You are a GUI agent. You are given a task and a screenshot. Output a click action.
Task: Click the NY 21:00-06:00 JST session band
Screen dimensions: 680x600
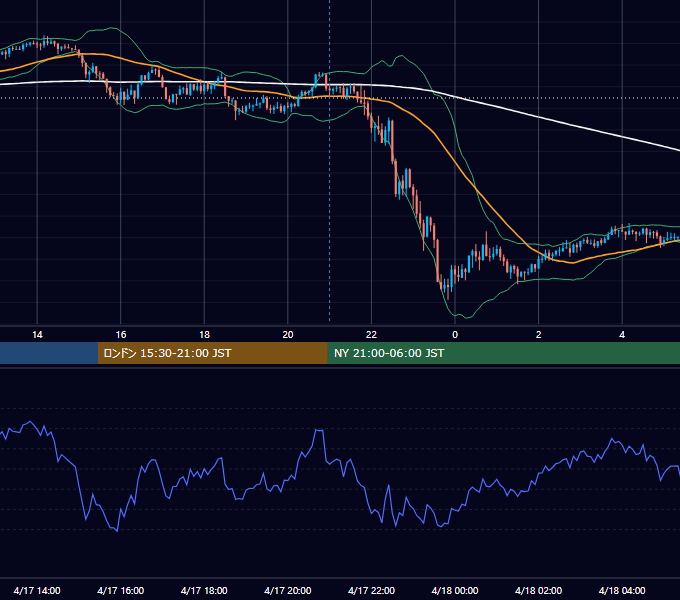point(503,353)
